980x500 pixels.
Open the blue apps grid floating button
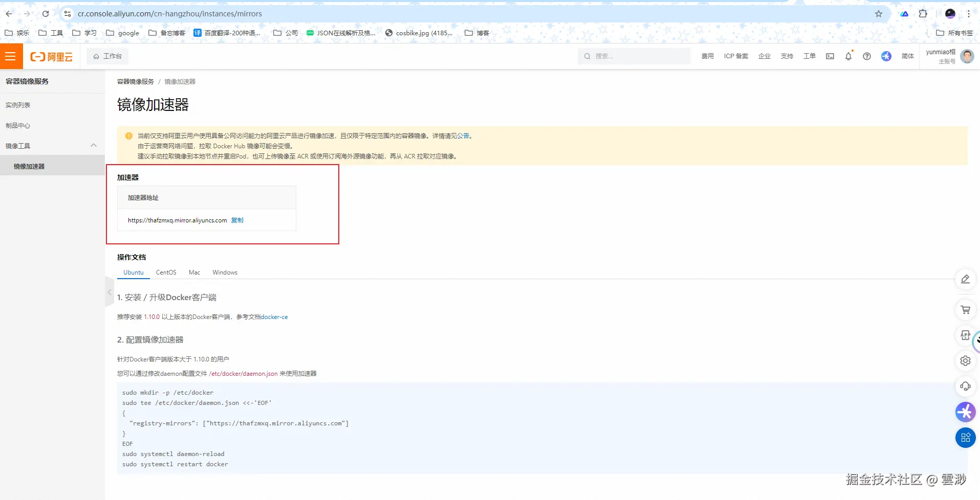(x=966, y=438)
